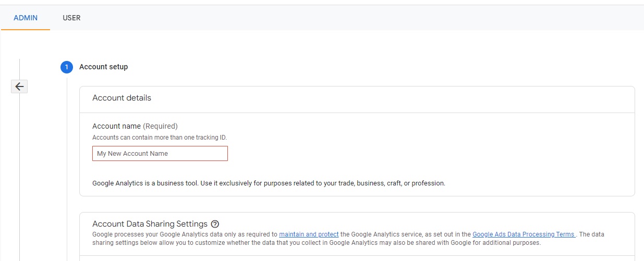Screen dimensions: 644x261
Task: Click the data sharing description paragraph
Action: pyautogui.click(x=348, y=239)
